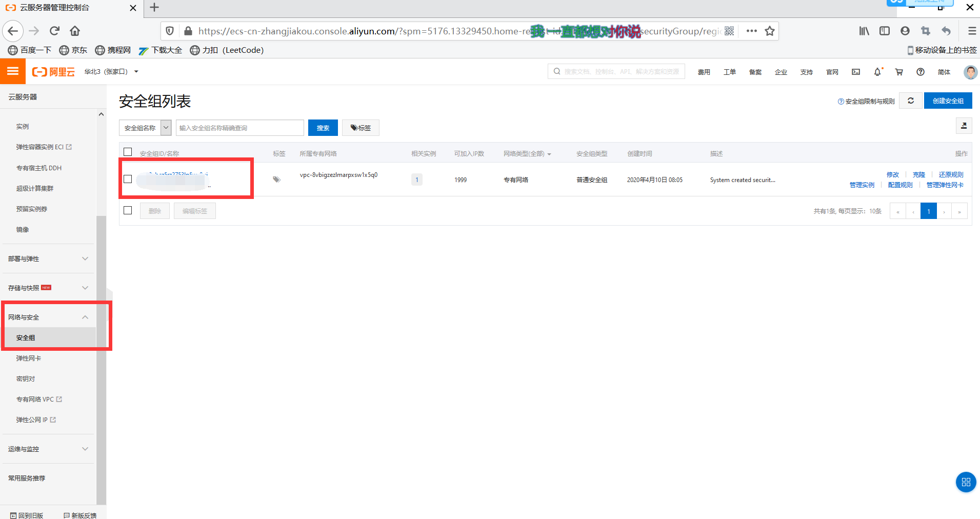Open the notifications bell icon
The width and height of the screenshot is (980, 519).
click(877, 72)
